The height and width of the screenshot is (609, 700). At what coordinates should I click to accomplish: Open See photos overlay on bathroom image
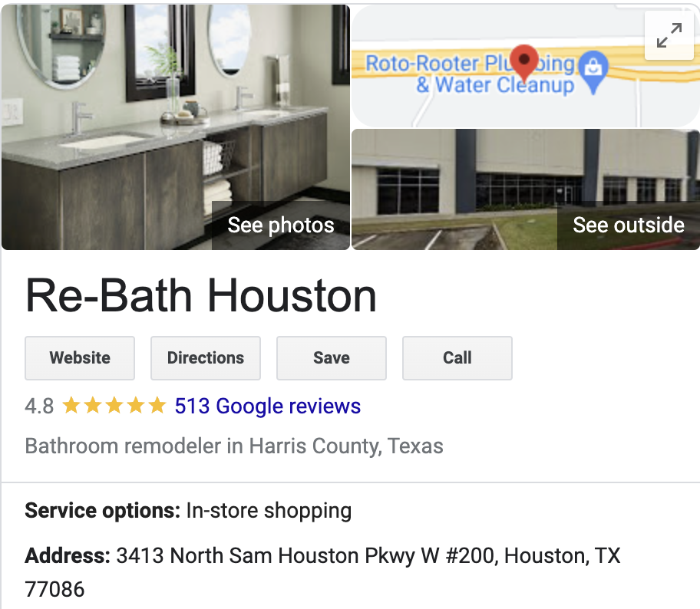tap(281, 225)
